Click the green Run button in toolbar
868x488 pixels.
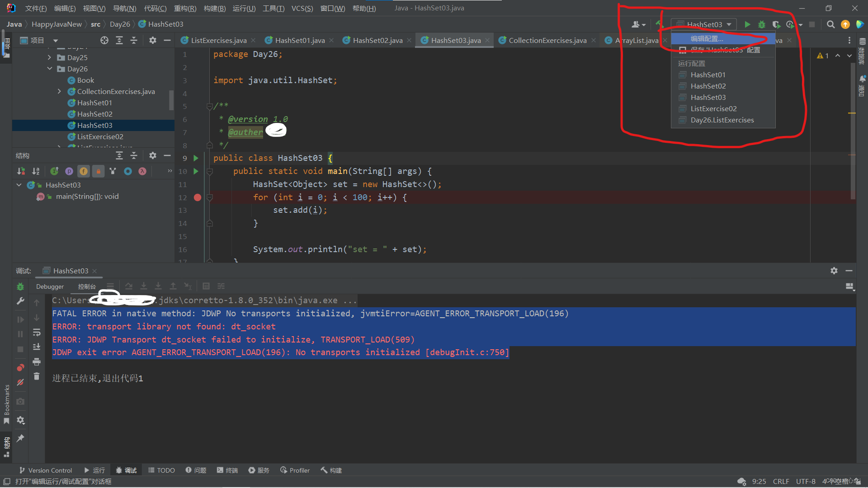[747, 24]
